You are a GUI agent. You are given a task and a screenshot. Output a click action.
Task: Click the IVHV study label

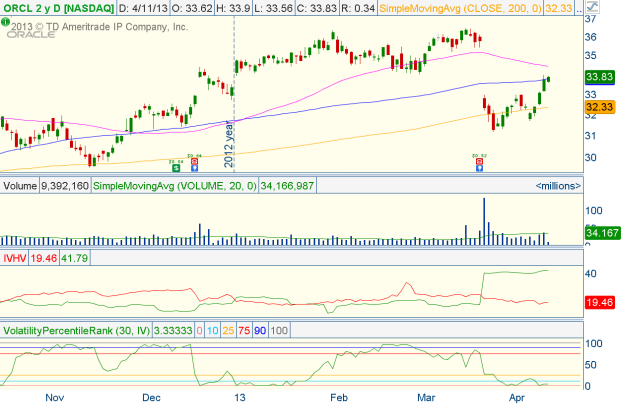(15, 257)
